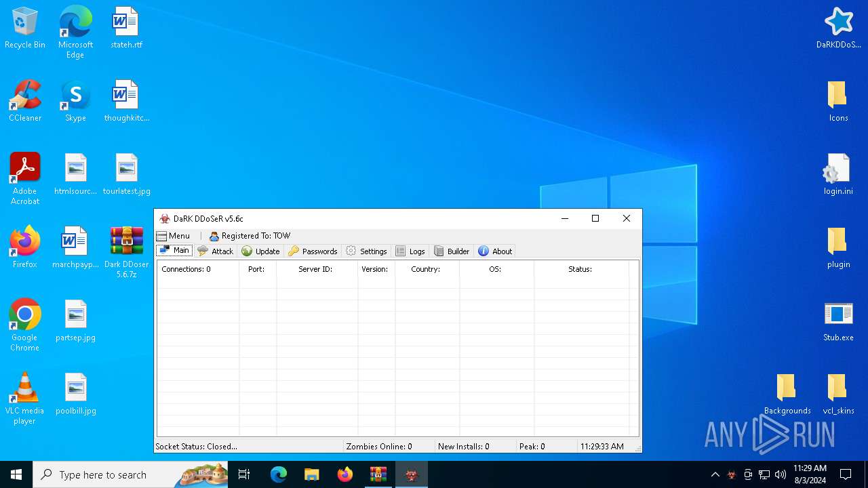This screenshot has height=488, width=868.
Task: Open the volume control in system tray
Action: pos(781,474)
